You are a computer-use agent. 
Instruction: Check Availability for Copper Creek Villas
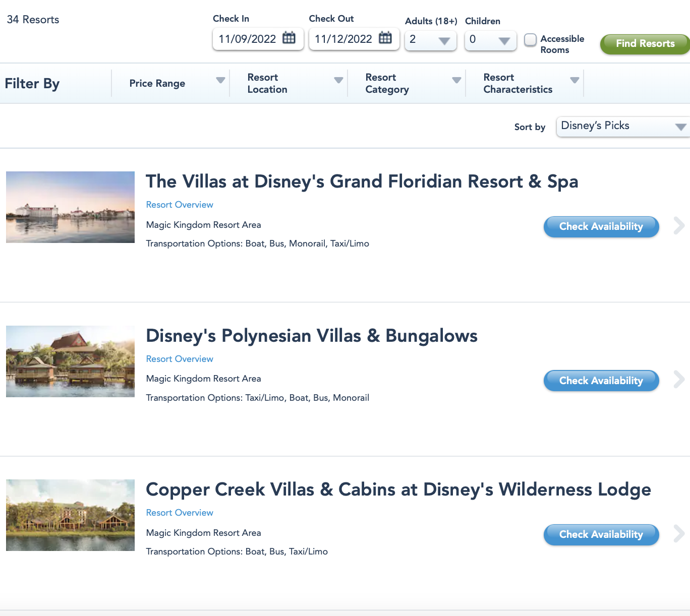601,535
